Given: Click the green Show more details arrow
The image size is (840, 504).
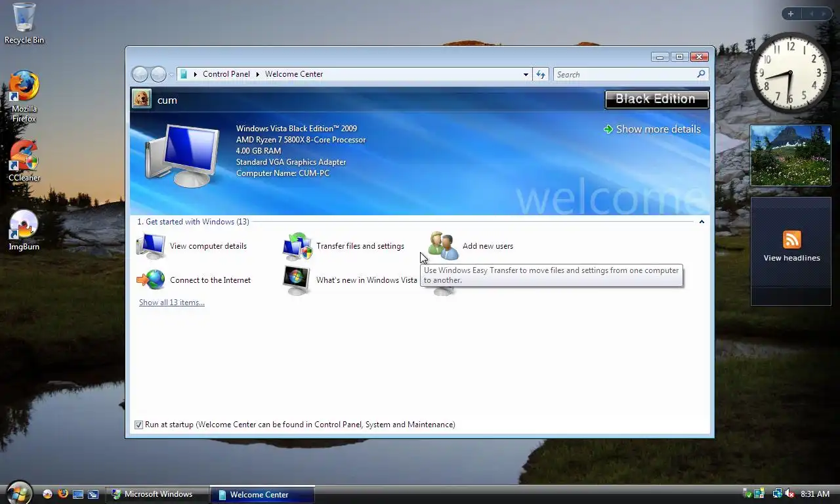Looking at the screenshot, I should click(x=608, y=129).
